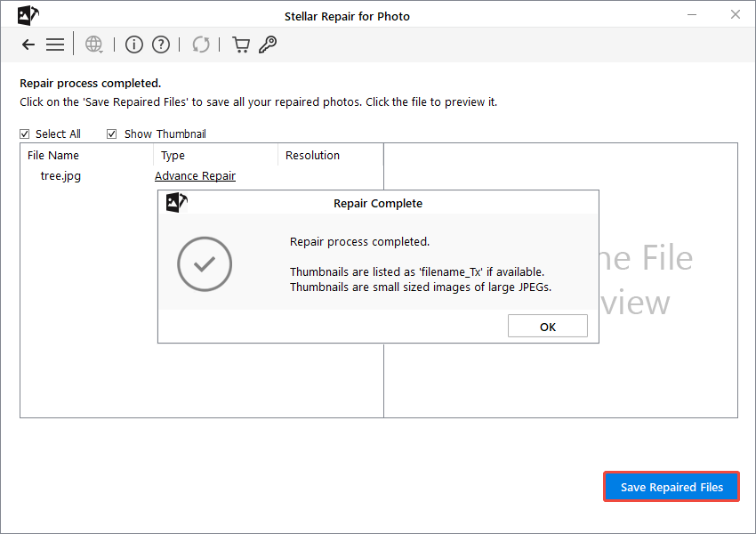The height and width of the screenshot is (534, 756).
Task: Click the refresh repair icon
Action: click(200, 44)
